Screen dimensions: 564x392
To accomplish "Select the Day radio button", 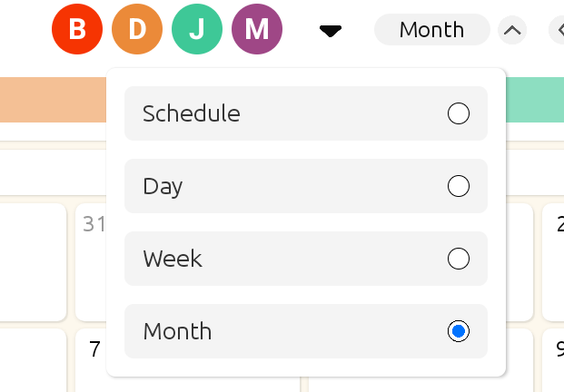I will pos(459,186).
